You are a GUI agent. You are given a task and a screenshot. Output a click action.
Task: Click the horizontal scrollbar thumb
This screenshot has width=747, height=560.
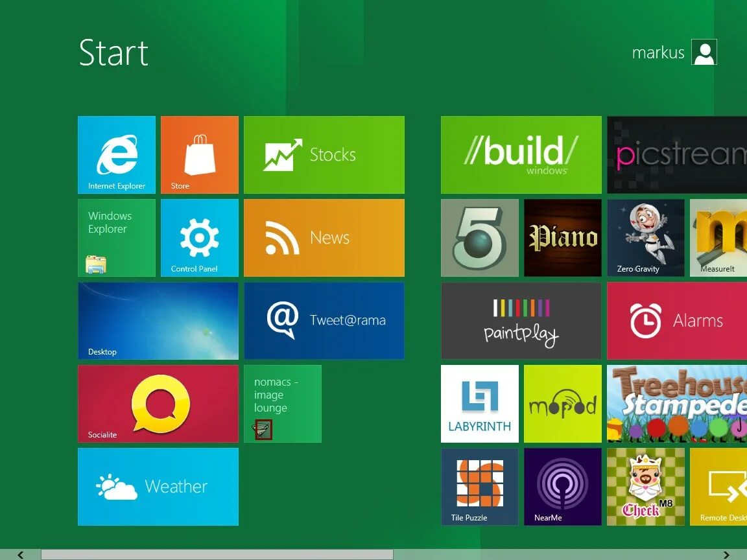(x=217, y=555)
